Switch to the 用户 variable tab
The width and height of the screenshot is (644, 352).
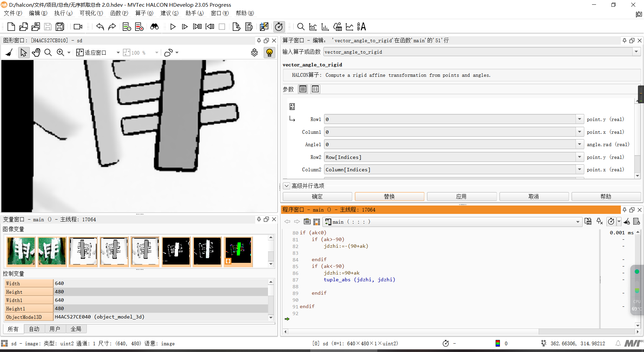point(55,329)
